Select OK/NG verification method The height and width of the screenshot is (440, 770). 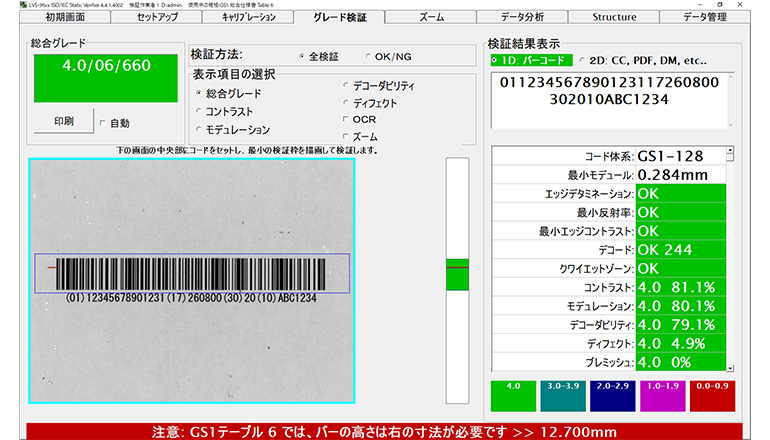click(x=368, y=56)
